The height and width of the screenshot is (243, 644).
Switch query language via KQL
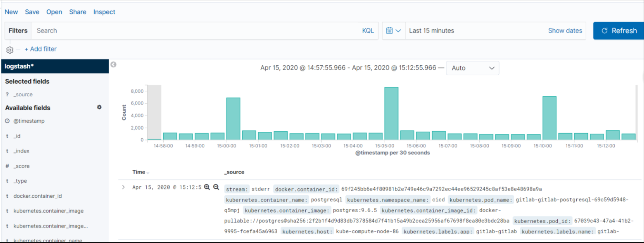368,30
